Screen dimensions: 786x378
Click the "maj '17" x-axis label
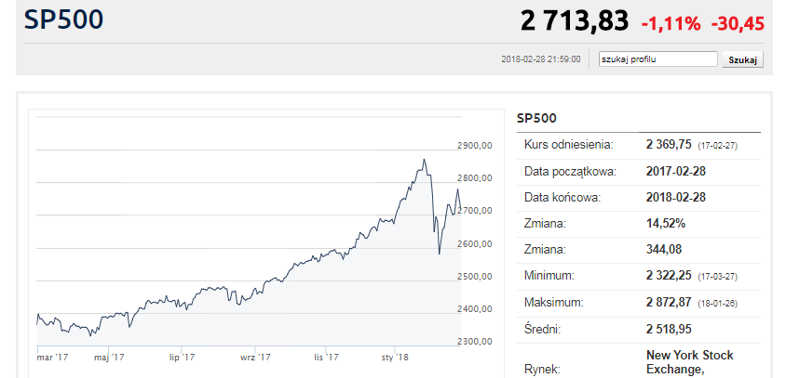click(109, 357)
